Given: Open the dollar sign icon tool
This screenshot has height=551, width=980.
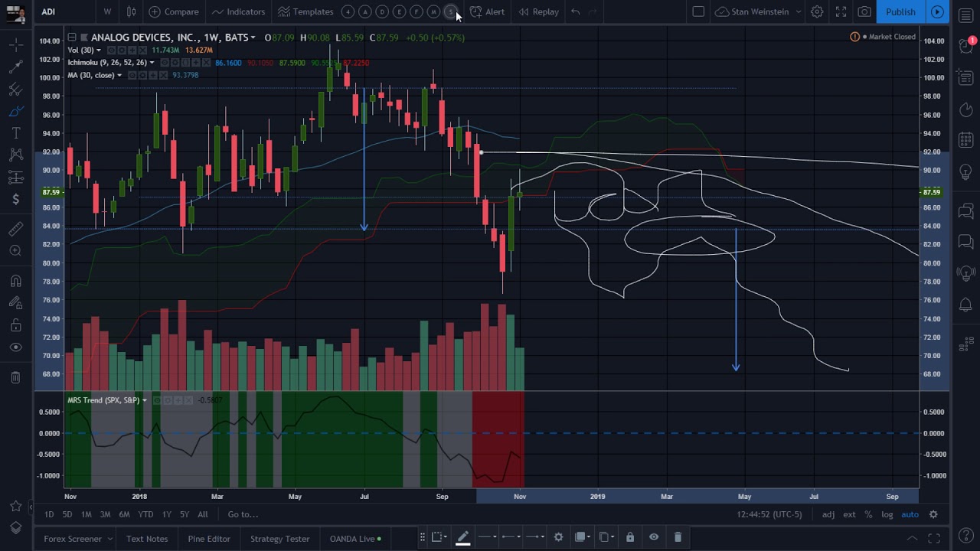Looking at the screenshot, I should click(x=15, y=200).
